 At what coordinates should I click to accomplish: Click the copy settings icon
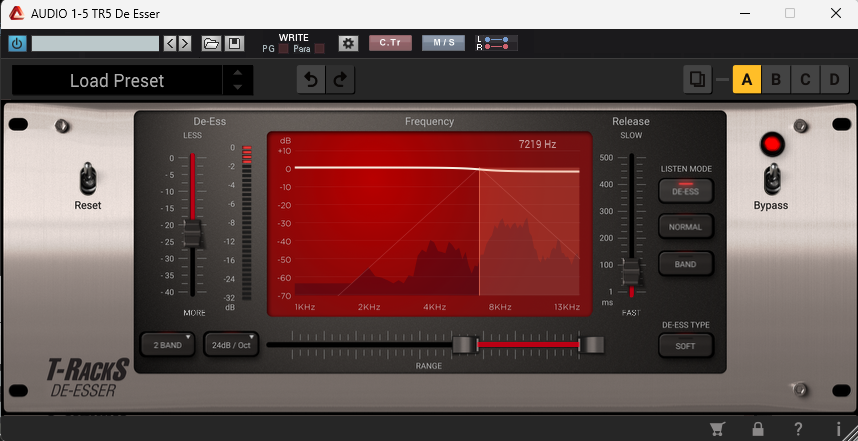pos(697,80)
